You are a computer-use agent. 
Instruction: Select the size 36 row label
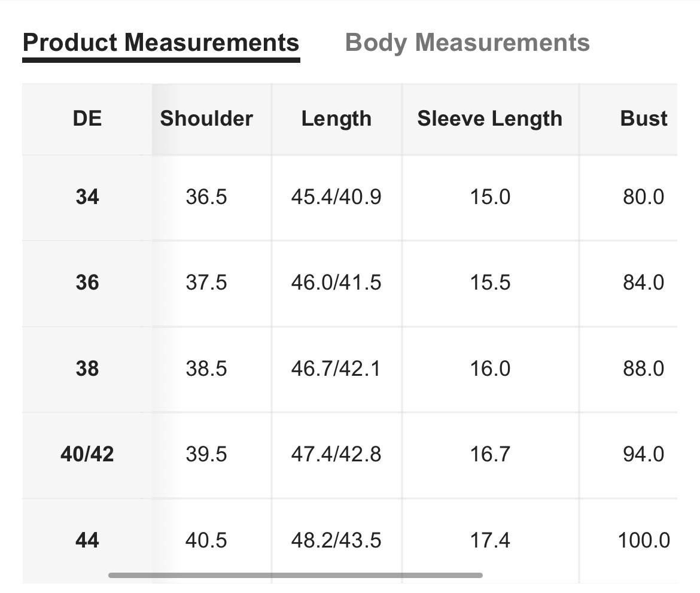tap(87, 282)
